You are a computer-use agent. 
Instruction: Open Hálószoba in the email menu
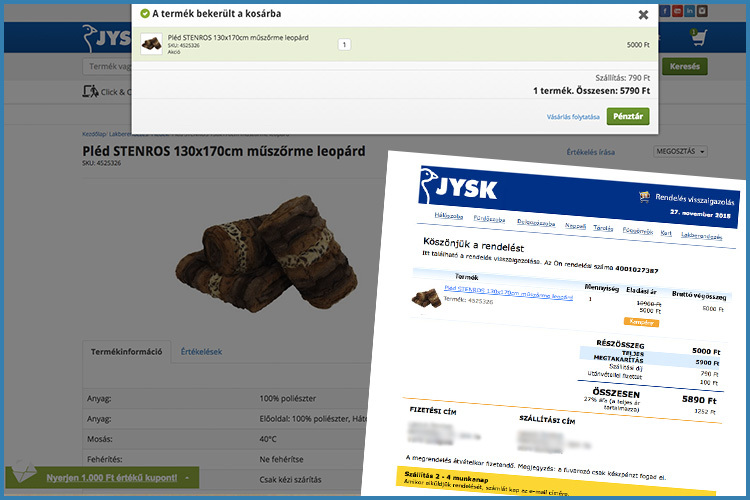point(449,216)
